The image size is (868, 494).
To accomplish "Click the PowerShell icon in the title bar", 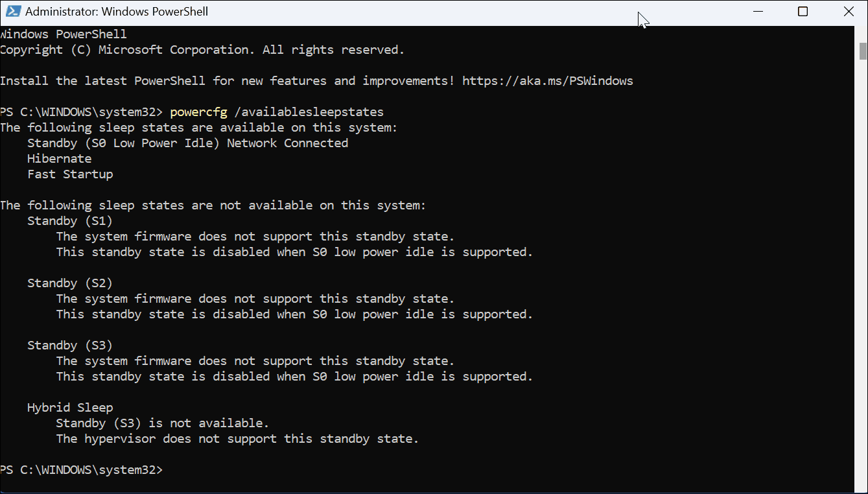I will coord(12,12).
